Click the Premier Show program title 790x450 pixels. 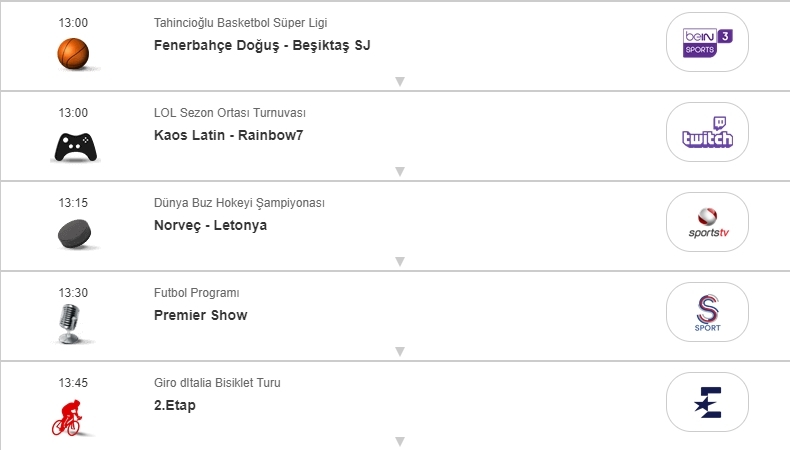click(201, 315)
